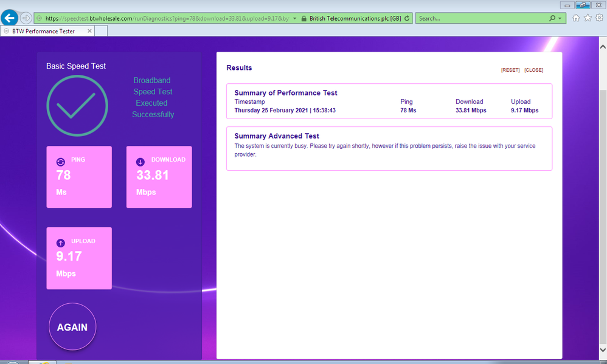The width and height of the screenshot is (607, 364).
Task: Open the Home page icon
Action: 576,18
